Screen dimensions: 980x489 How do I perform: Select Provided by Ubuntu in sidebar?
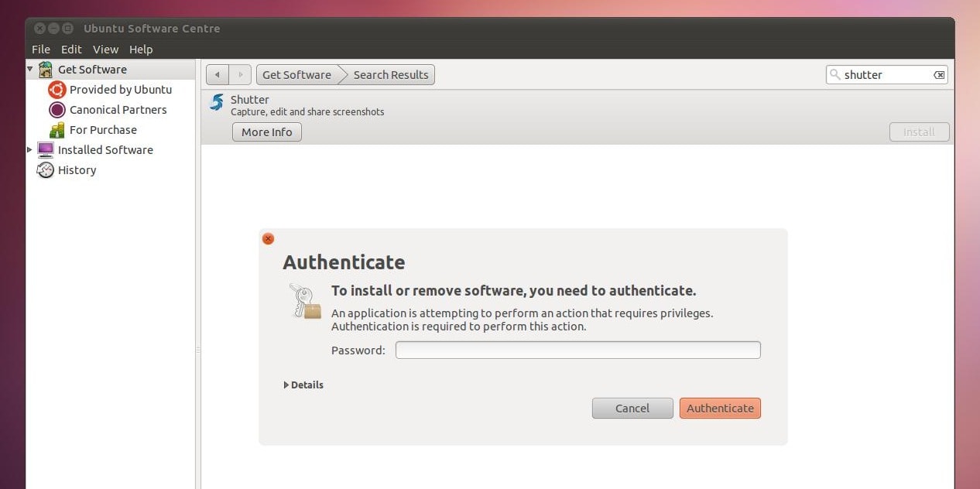tap(121, 90)
